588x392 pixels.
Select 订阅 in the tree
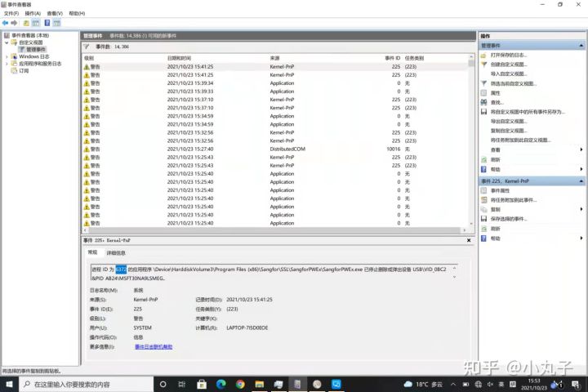coord(24,70)
